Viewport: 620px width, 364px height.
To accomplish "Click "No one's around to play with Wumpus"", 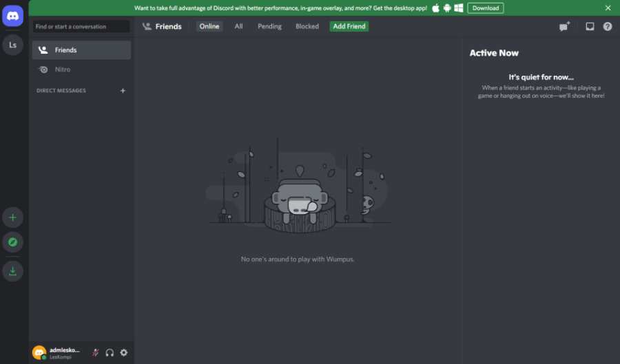I will [x=298, y=259].
